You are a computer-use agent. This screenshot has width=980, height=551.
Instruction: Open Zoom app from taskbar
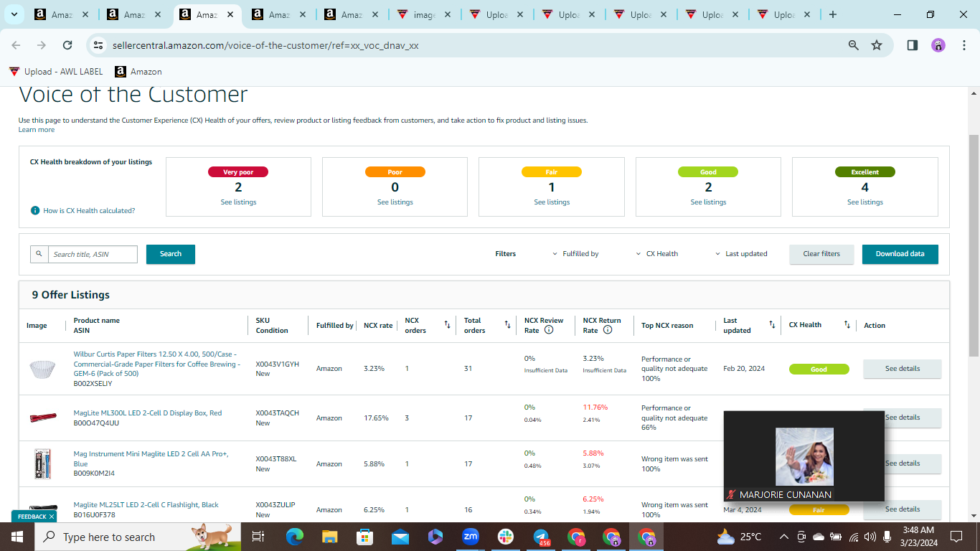pos(471,537)
